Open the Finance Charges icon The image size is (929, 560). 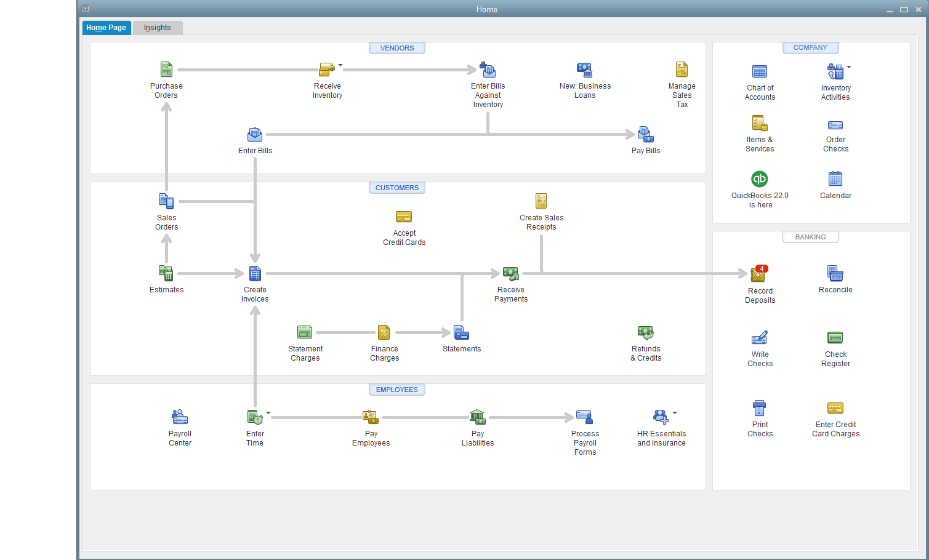coord(384,332)
